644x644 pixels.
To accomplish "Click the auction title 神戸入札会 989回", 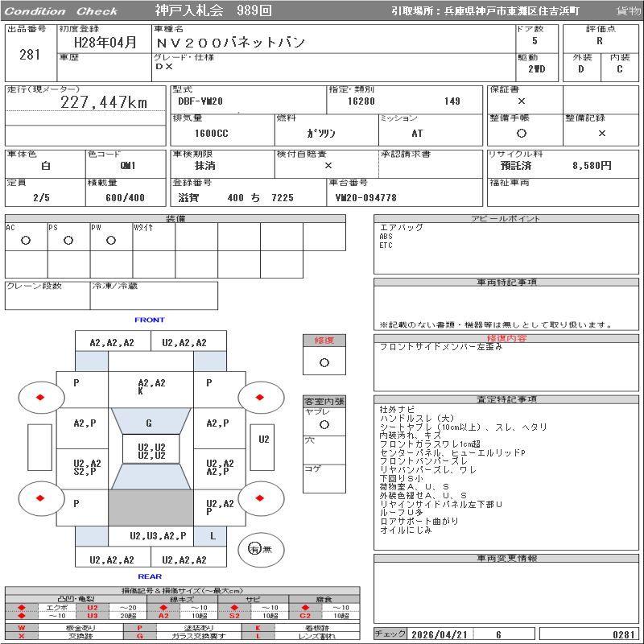I will [x=213, y=10].
